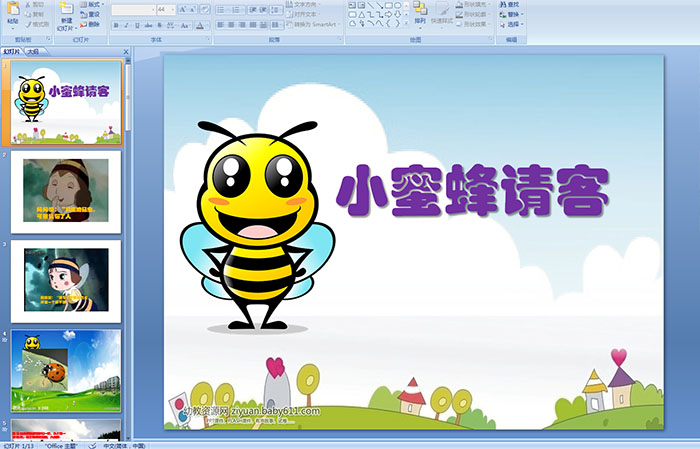Click the Distributed alignment icon

(263, 25)
